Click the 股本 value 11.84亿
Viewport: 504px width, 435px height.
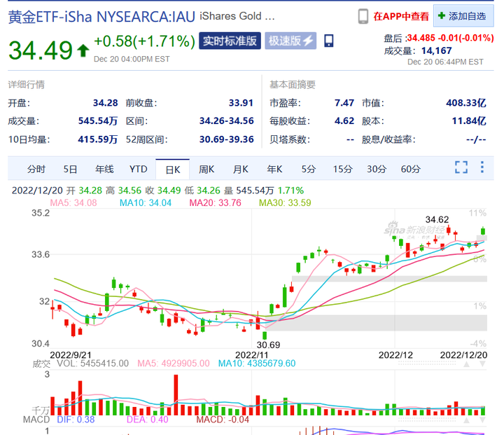point(469,121)
